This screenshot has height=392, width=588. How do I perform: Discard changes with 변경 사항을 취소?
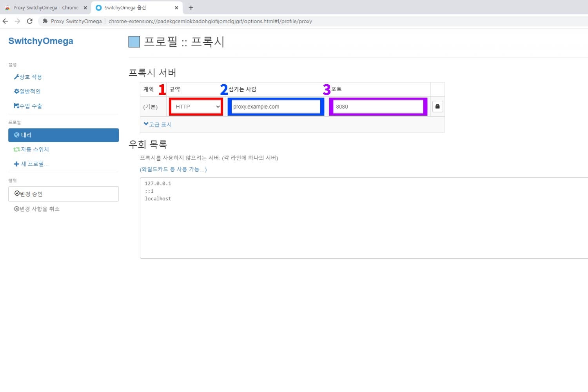tap(37, 209)
